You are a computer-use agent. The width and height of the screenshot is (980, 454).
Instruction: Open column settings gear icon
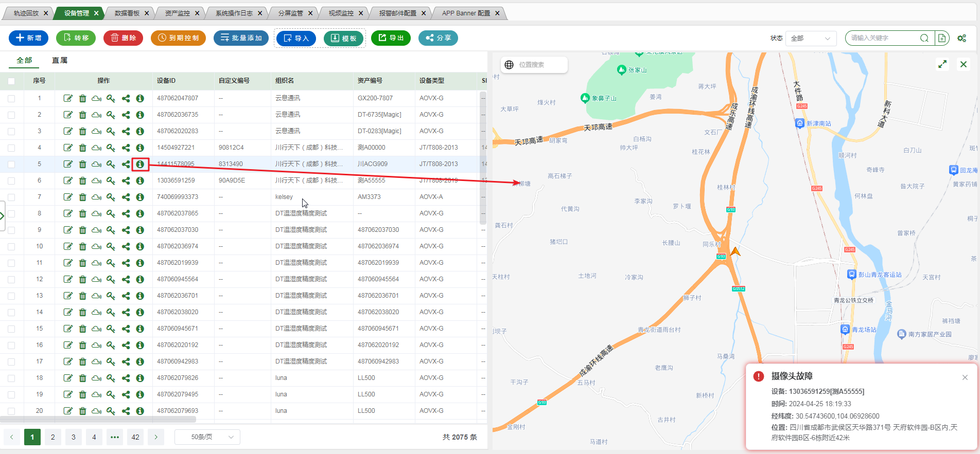961,38
